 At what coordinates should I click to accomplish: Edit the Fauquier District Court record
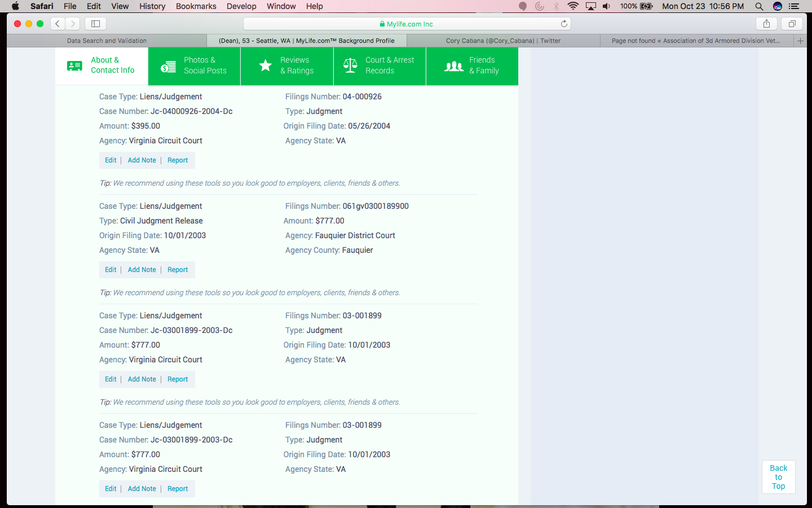(111, 270)
